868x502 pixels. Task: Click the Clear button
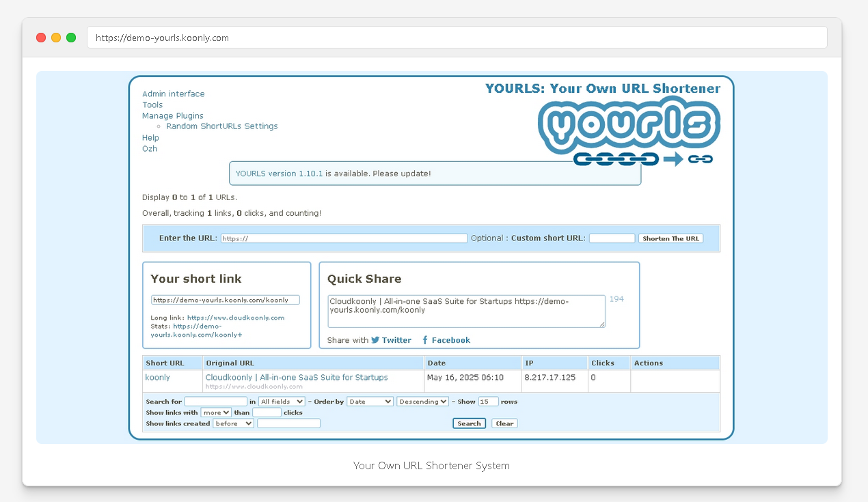pos(504,423)
